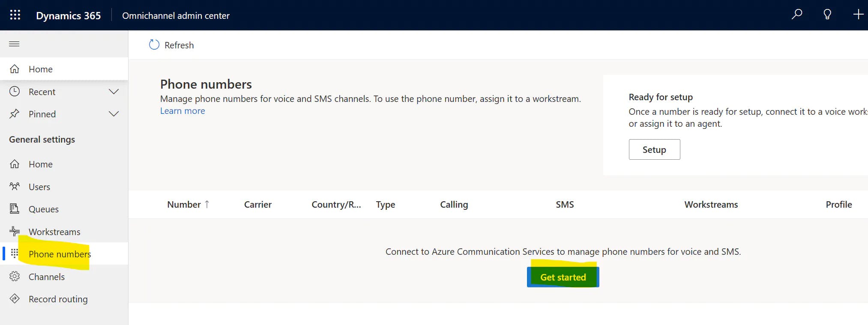Click the Ready for setup heading
Viewport: 868px width, 325px height.
[x=661, y=97]
